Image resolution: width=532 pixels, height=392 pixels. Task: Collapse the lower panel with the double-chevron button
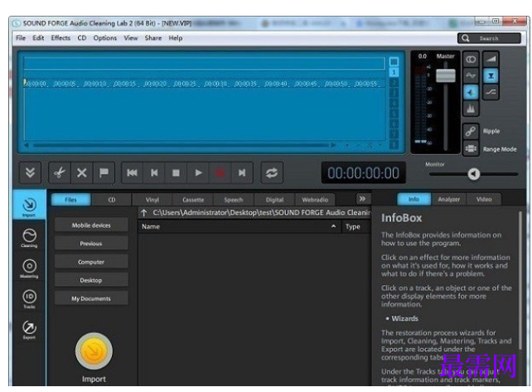(30, 172)
